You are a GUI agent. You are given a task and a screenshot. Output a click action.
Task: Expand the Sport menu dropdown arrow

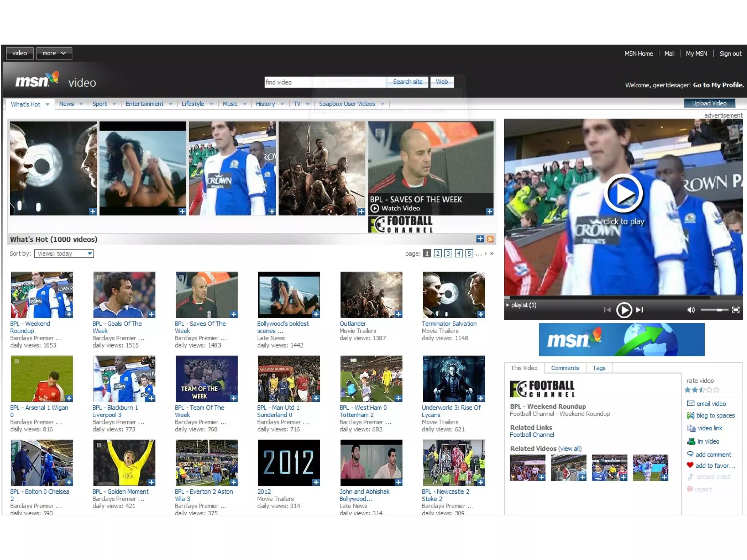tap(114, 104)
